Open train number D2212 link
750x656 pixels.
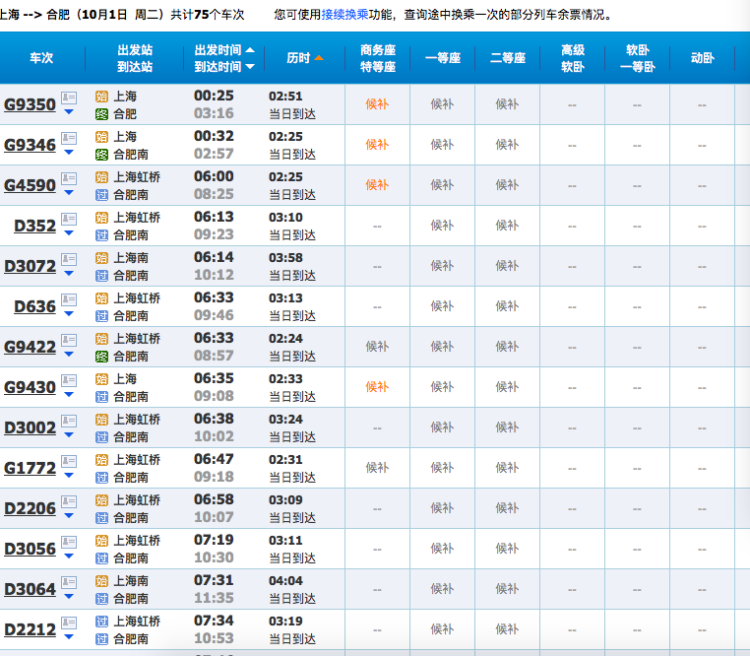coord(30,630)
